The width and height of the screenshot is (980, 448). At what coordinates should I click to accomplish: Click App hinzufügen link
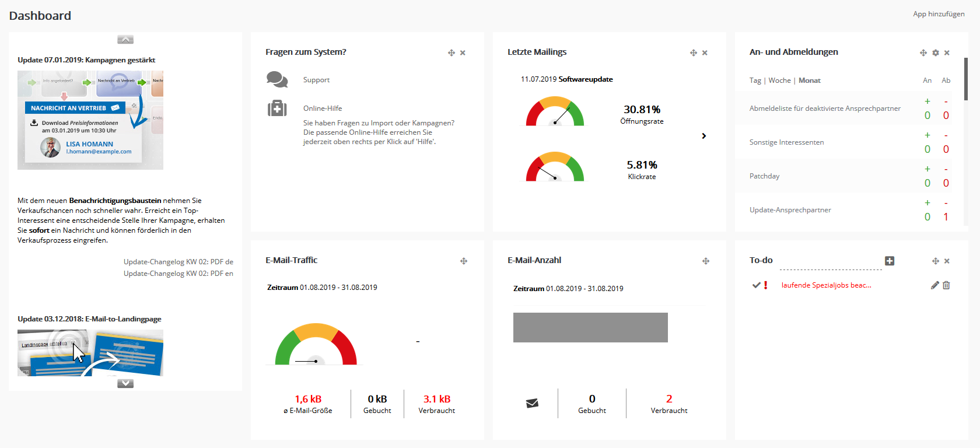(x=939, y=14)
